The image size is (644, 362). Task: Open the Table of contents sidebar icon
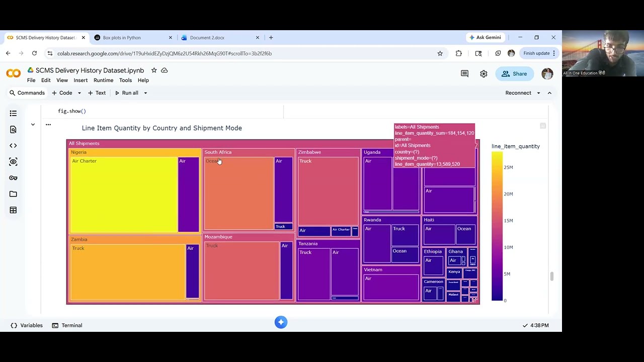[13, 113]
